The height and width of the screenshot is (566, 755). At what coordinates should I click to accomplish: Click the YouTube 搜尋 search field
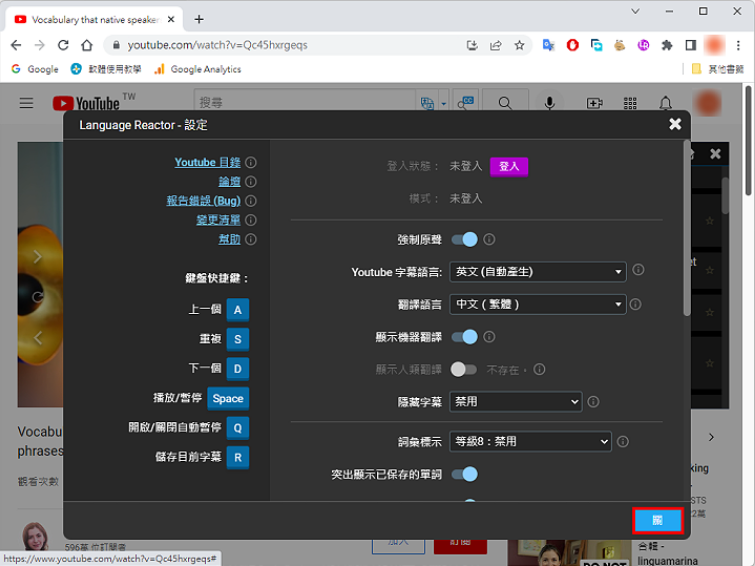[x=304, y=103]
